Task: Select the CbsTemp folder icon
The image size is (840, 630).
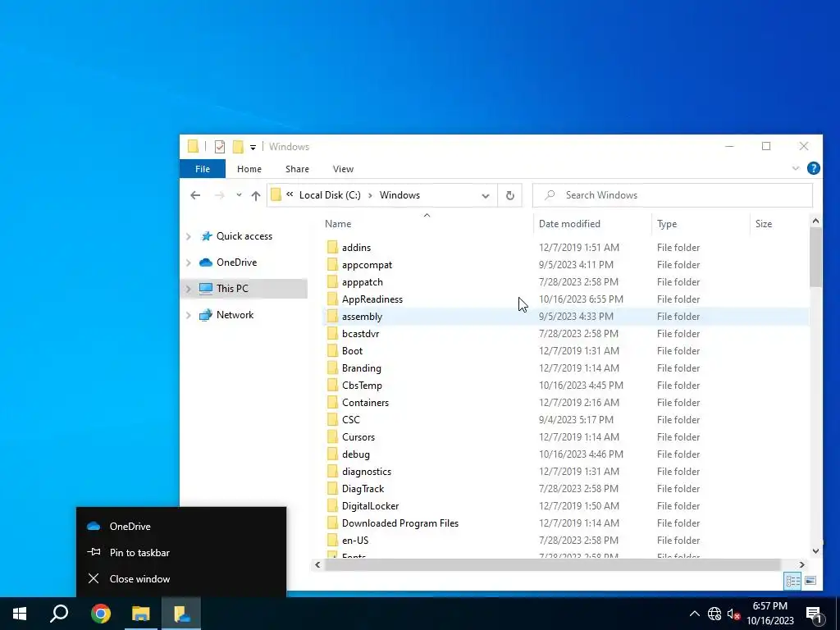Action: coord(332,386)
